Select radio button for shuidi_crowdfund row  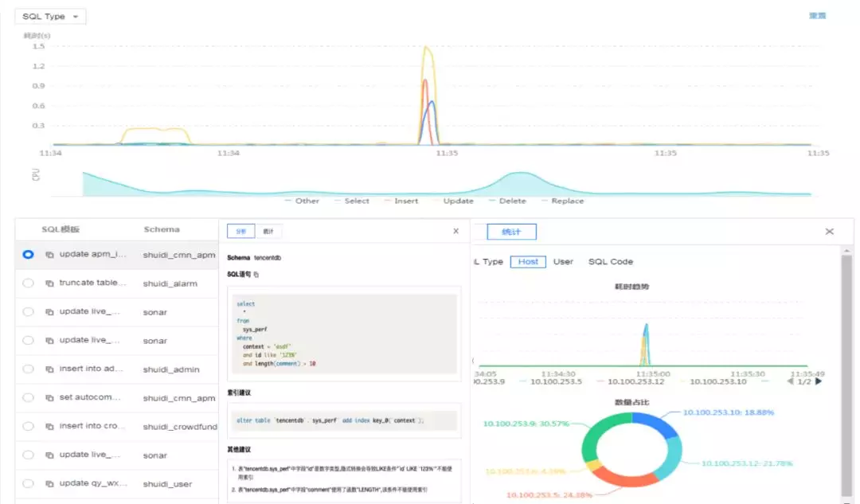pos(29,427)
